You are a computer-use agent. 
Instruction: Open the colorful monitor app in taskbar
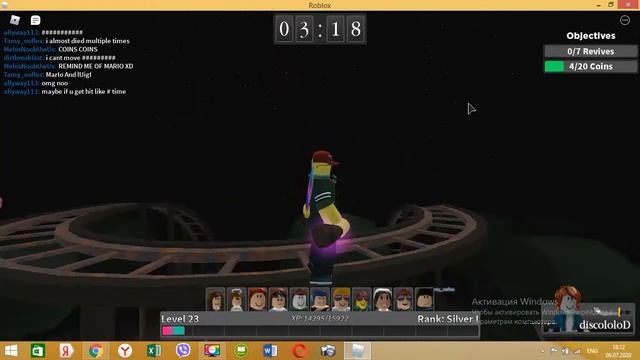click(212, 351)
